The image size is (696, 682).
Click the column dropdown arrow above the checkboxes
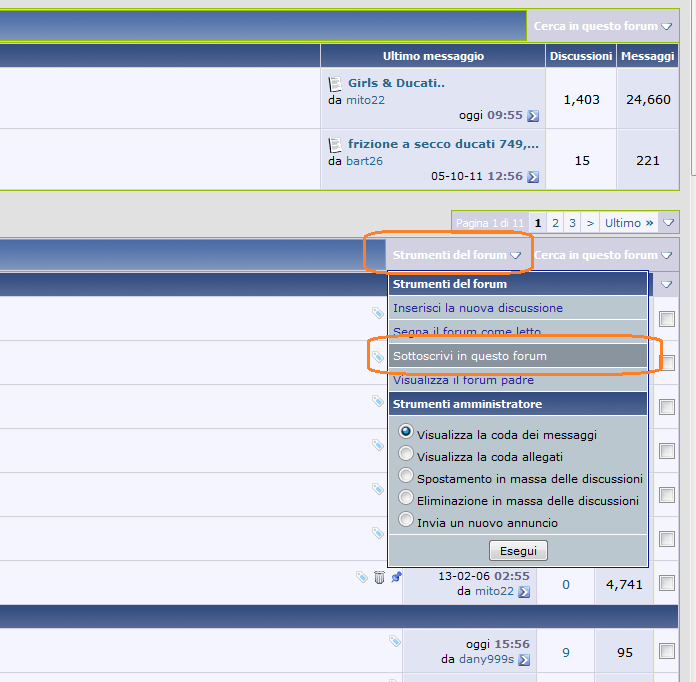point(666,285)
